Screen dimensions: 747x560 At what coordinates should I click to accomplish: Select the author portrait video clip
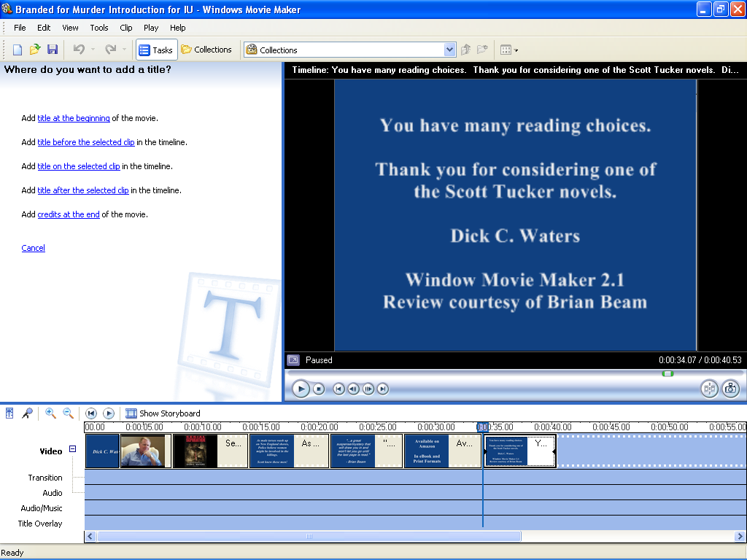click(x=146, y=451)
